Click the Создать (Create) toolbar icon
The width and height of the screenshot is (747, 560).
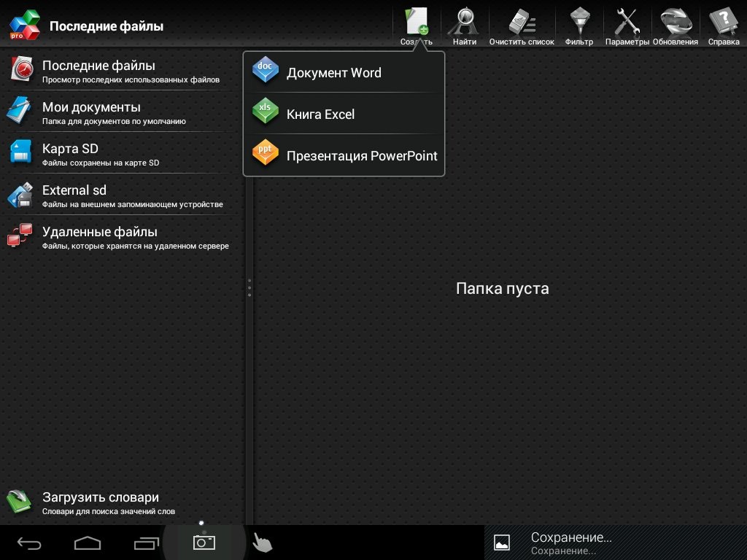(417, 23)
